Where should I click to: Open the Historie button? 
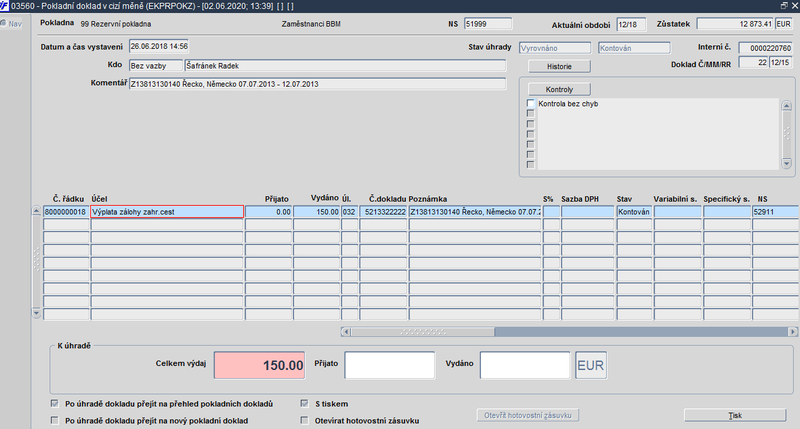click(x=559, y=66)
